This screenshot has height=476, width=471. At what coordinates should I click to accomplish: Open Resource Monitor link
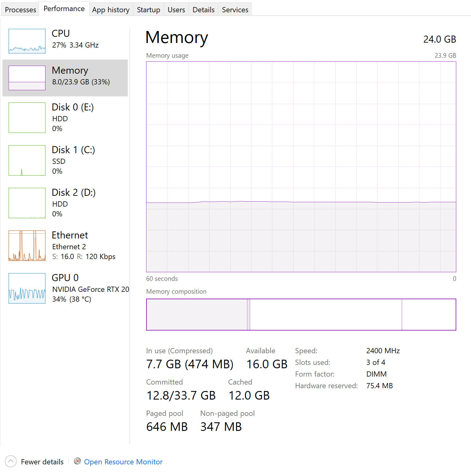(123, 462)
